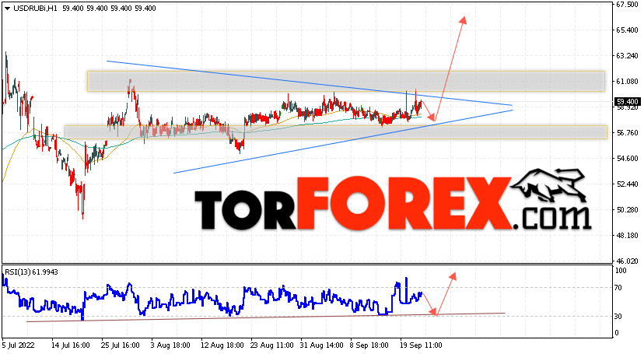The width and height of the screenshot is (644, 354).
Task: Select the 50.280 price axis value
Action: [x=627, y=209]
